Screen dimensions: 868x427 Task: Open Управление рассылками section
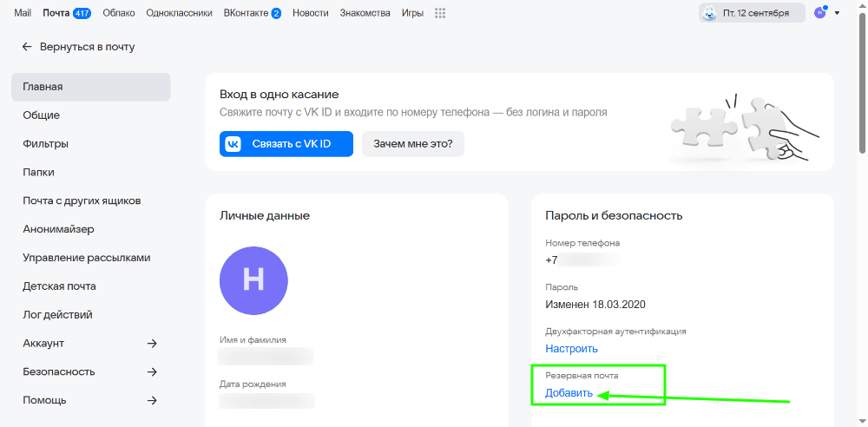tap(91, 258)
